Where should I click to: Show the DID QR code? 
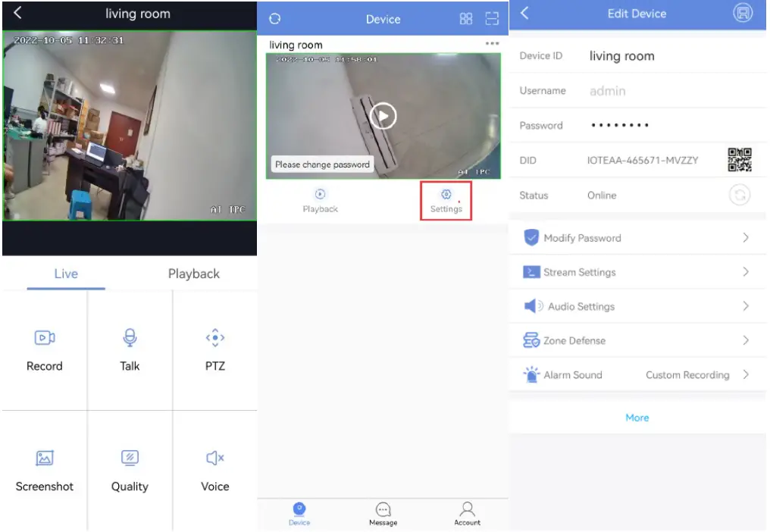tap(740, 160)
